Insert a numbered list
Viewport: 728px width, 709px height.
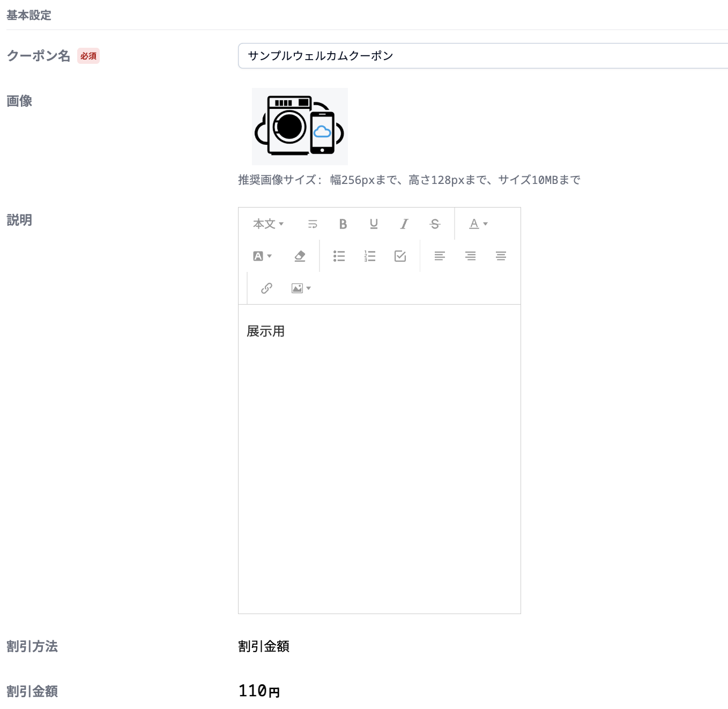[369, 256]
